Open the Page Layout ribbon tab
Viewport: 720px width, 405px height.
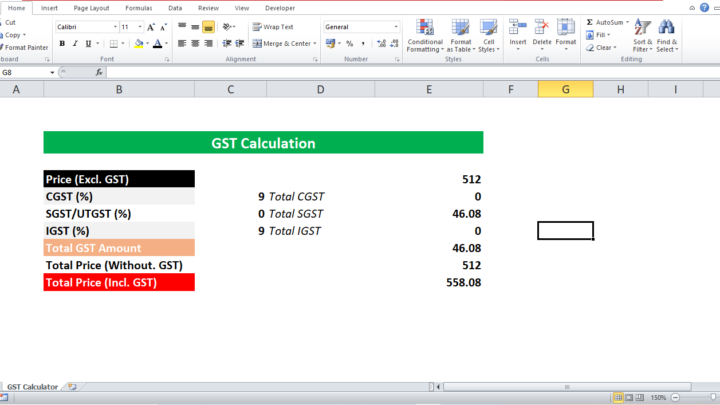tap(93, 7)
